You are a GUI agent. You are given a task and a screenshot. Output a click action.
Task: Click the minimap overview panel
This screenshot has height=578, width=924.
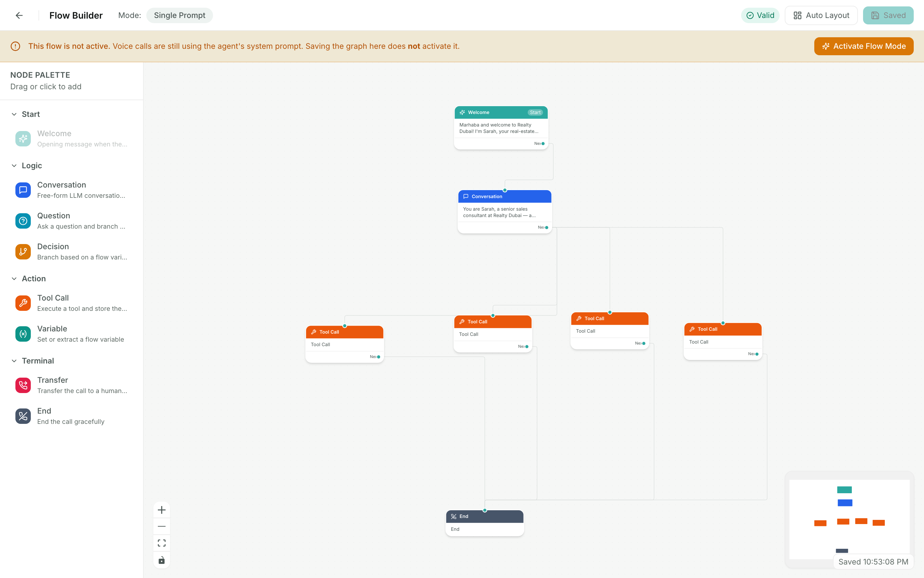(x=849, y=519)
